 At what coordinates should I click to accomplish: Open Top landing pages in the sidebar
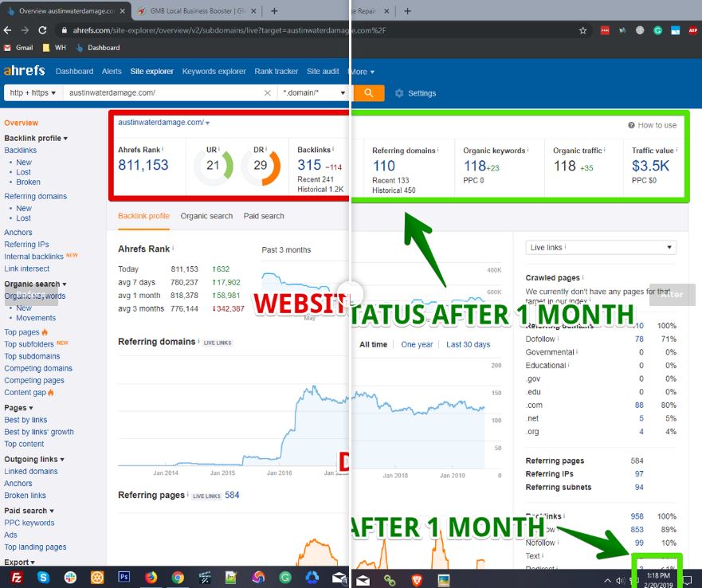[35, 547]
